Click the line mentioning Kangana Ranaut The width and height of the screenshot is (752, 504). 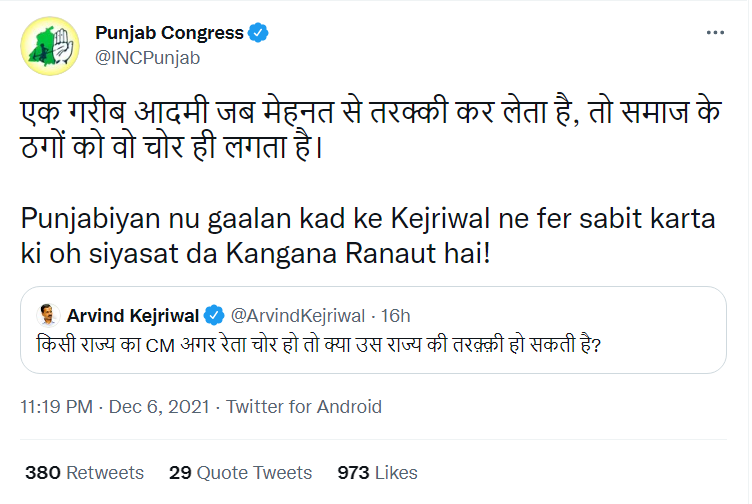pyautogui.click(x=256, y=250)
